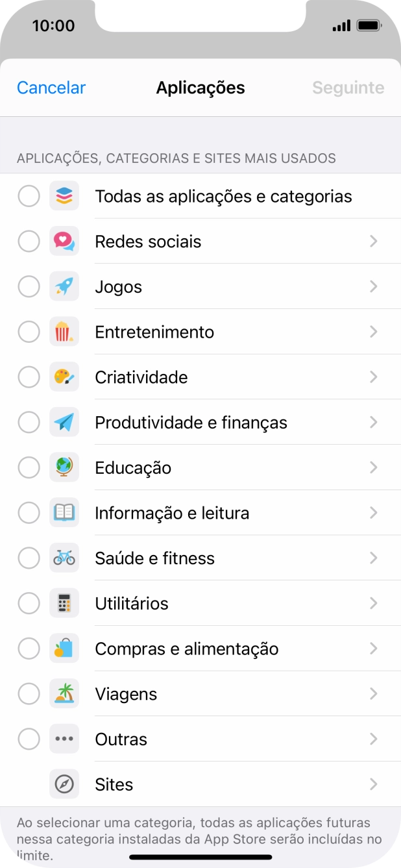Tap the Produtividade e finanças paper plane icon
401x868 pixels.
click(x=64, y=422)
